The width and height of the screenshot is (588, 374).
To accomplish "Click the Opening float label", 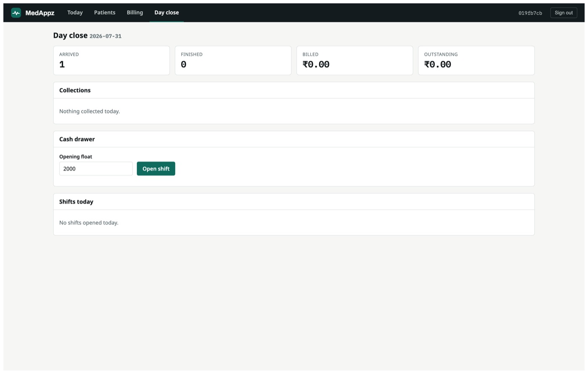I will coord(76,156).
